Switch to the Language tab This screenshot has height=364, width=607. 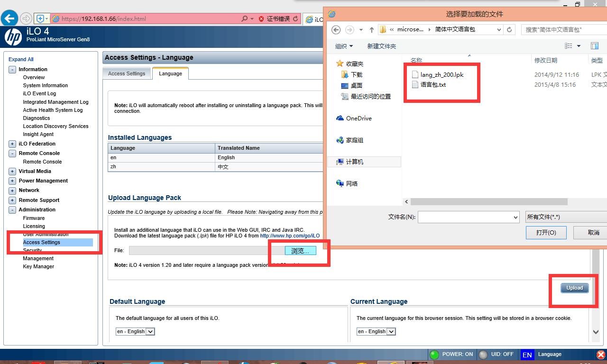pos(171,73)
